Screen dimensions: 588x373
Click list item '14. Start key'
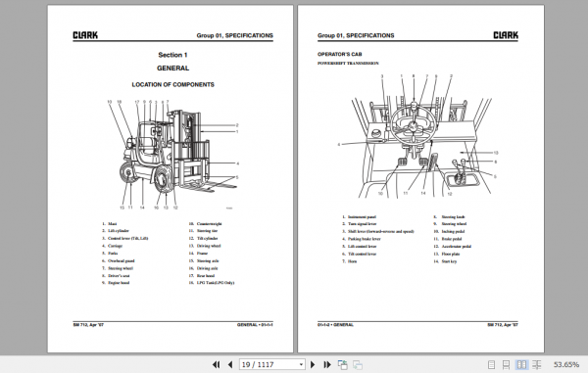click(x=445, y=261)
